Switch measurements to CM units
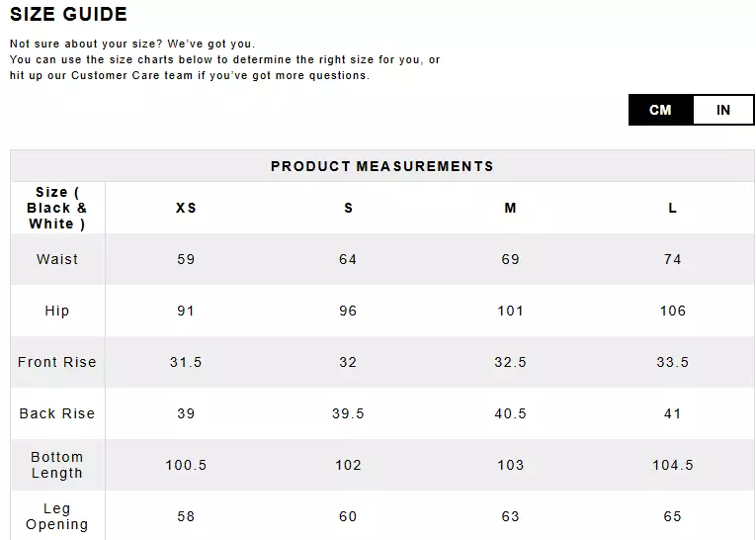Viewport: 756px width, 540px height. pyautogui.click(x=660, y=110)
